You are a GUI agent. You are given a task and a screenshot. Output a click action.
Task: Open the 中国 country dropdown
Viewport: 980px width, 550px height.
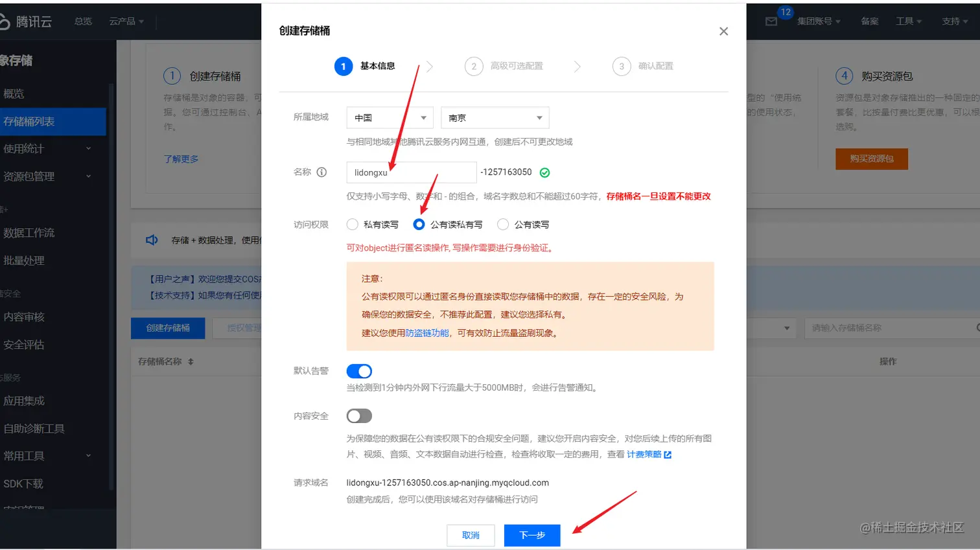[390, 118]
